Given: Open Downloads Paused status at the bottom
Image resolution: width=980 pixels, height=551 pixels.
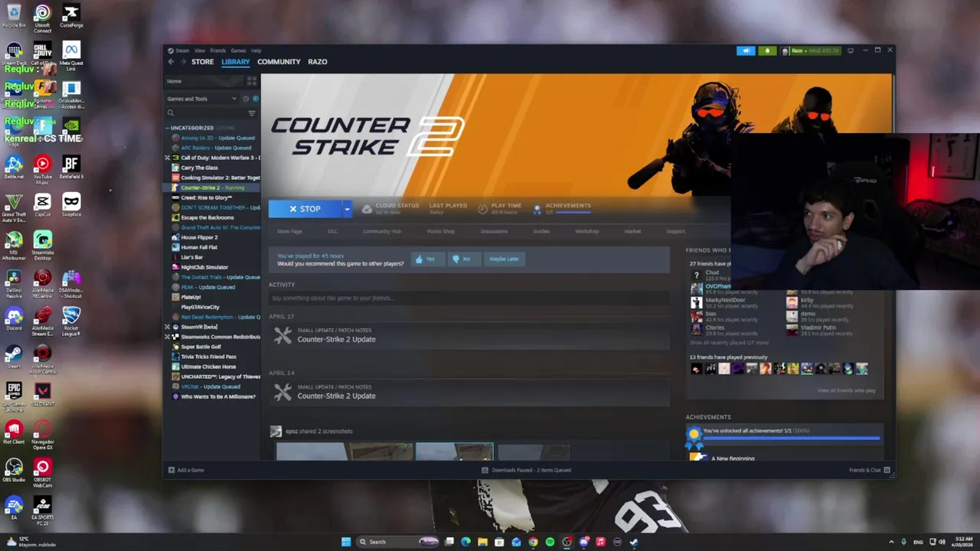Looking at the screenshot, I should tap(526, 470).
